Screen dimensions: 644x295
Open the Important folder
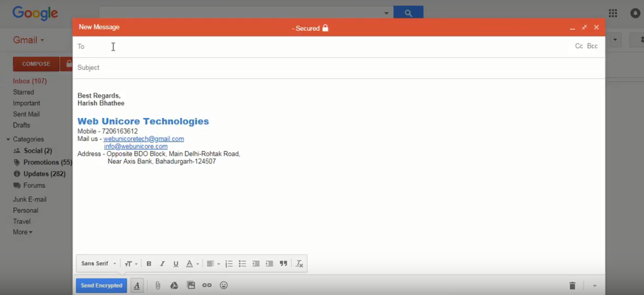pos(26,103)
